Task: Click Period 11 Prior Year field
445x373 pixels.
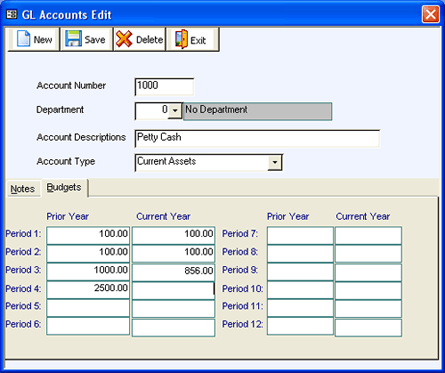Action: (300, 308)
